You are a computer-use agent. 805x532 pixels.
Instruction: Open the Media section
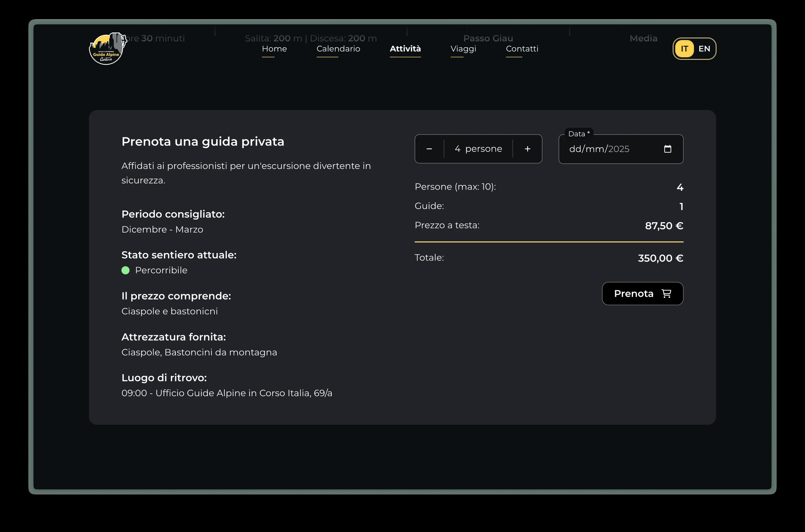pos(643,38)
